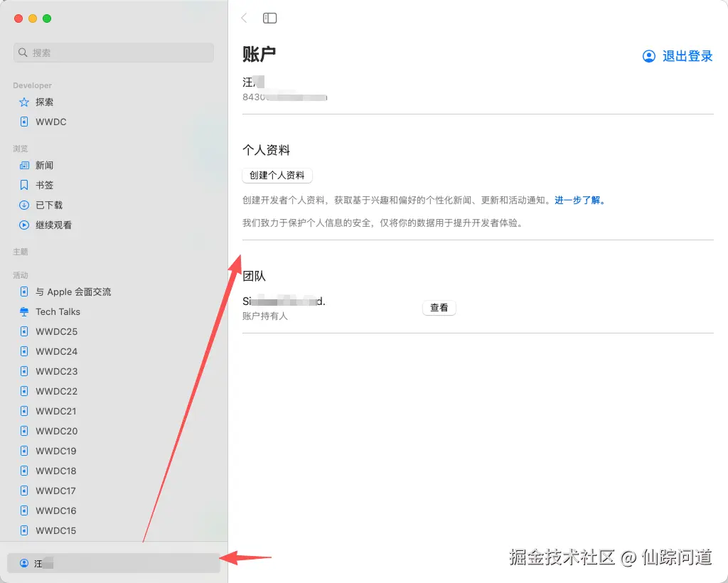Open the 探索 star icon
The image size is (728, 583).
[x=24, y=102]
